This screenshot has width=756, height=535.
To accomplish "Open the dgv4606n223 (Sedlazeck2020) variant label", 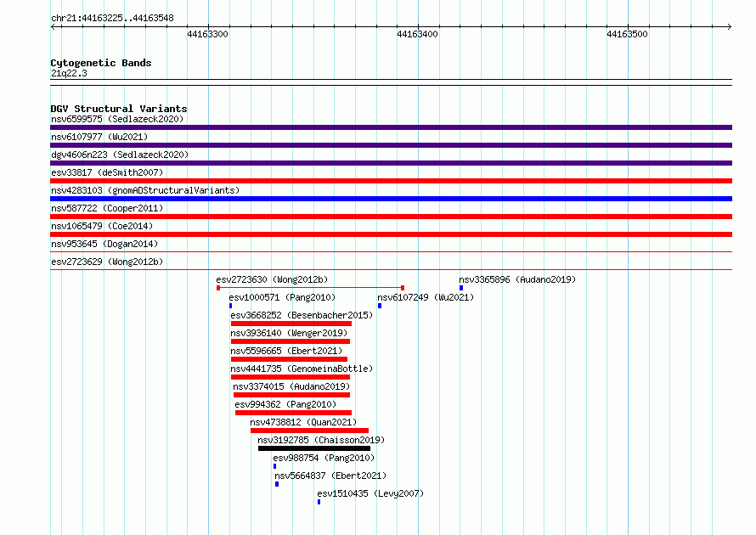I will 120,155.
